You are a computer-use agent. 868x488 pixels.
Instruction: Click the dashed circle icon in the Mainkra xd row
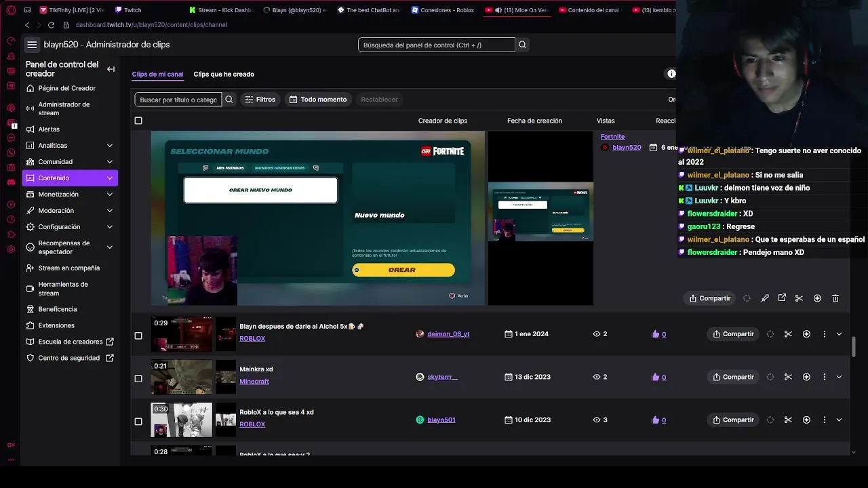pos(770,377)
